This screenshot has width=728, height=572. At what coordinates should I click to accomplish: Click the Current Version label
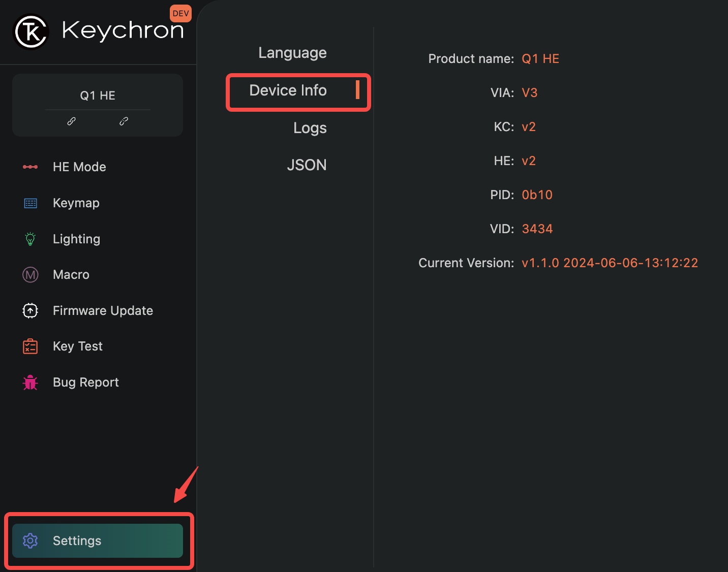pyautogui.click(x=466, y=263)
